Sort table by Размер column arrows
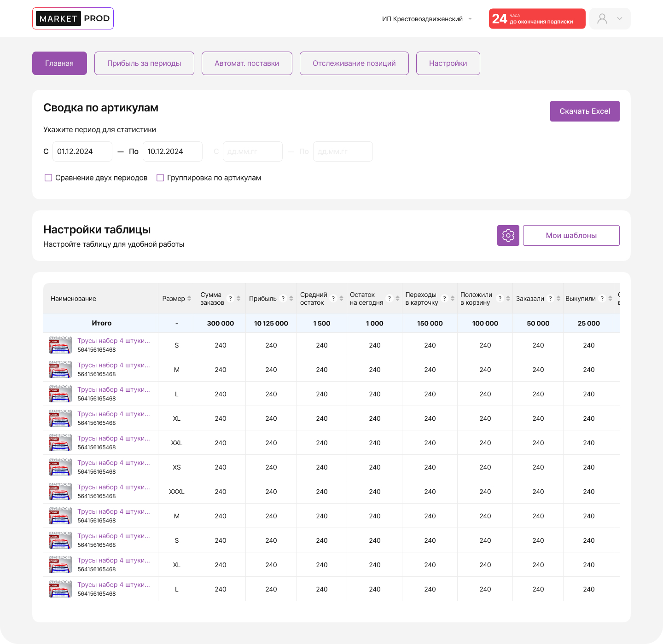The image size is (663, 644). click(189, 298)
